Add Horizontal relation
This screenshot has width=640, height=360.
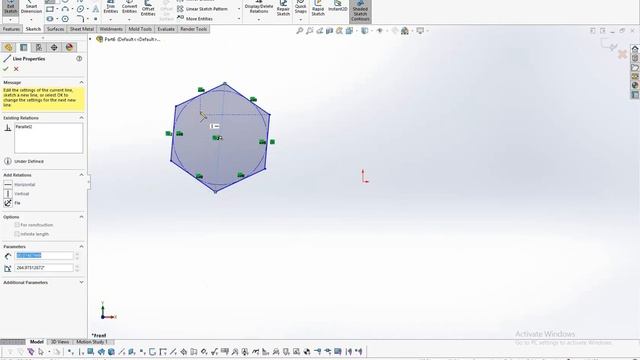[x=19, y=184]
